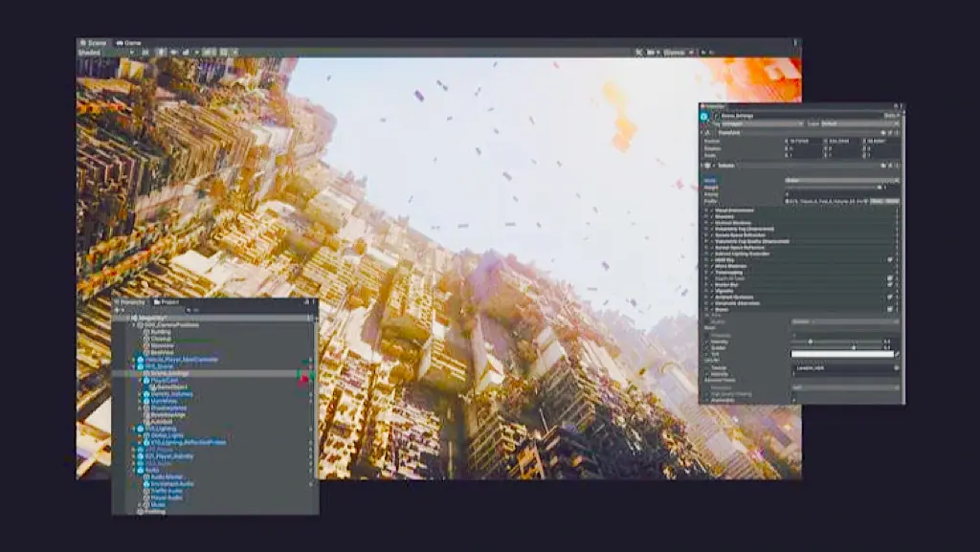The width and height of the screenshot is (980, 552).
Task: Collapse the Audio group arrow in Hierarchy
Action: click(134, 470)
